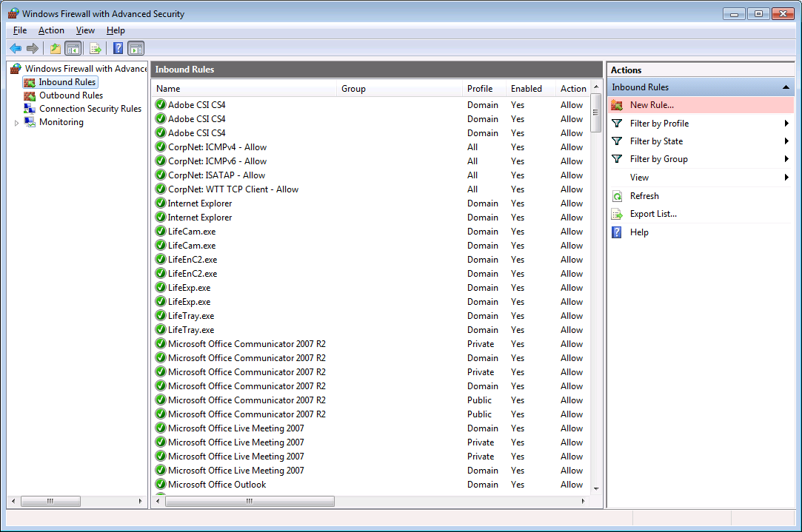Click the Inbound Rules shield icon in sidebar
Image resolution: width=802 pixels, height=532 pixels.
[x=30, y=81]
